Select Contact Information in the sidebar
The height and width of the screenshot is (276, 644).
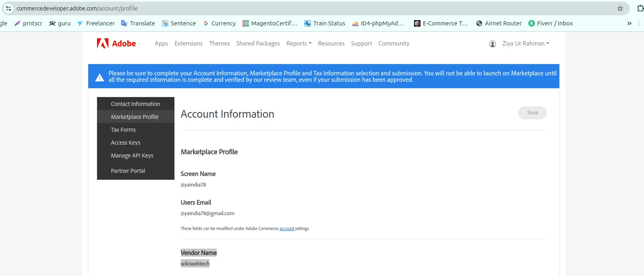[136, 104]
